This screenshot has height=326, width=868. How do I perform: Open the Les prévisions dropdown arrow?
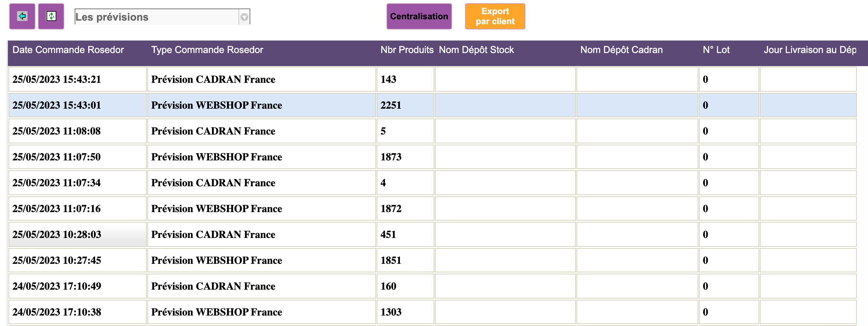click(x=244, y=17)
